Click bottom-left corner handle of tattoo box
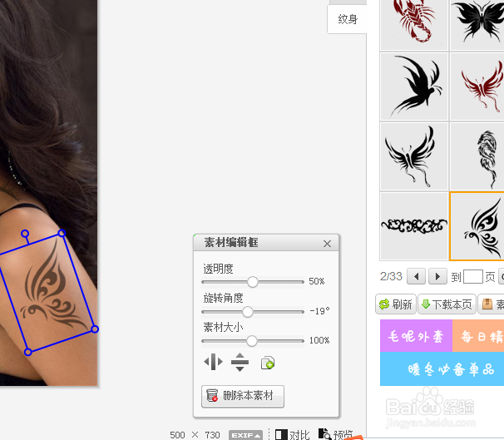The width and height of the screenshot is (504, 440). (x=28, y=353)
